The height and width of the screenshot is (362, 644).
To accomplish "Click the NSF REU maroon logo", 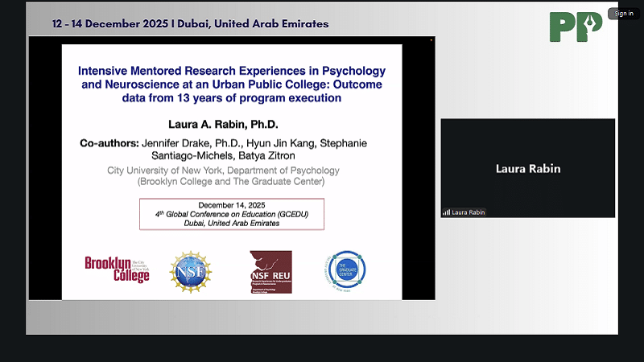I will [270, 271].
